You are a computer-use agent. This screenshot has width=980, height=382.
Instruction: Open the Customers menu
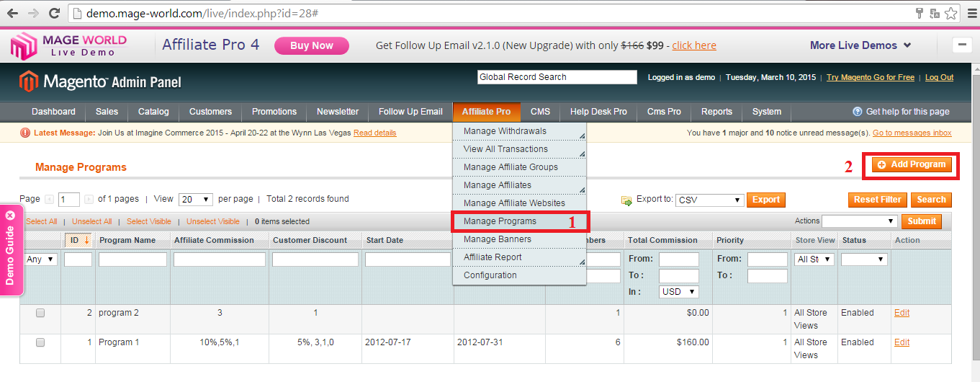(210, 112)
